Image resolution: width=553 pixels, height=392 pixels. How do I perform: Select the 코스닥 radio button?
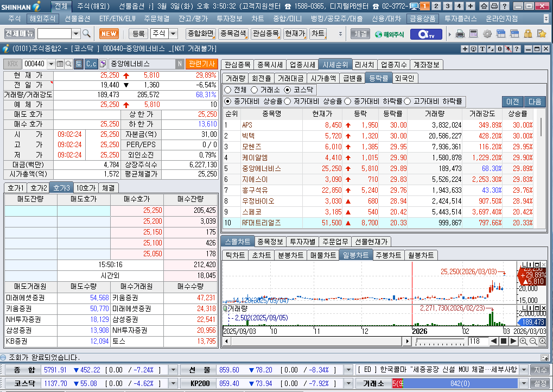288,90
